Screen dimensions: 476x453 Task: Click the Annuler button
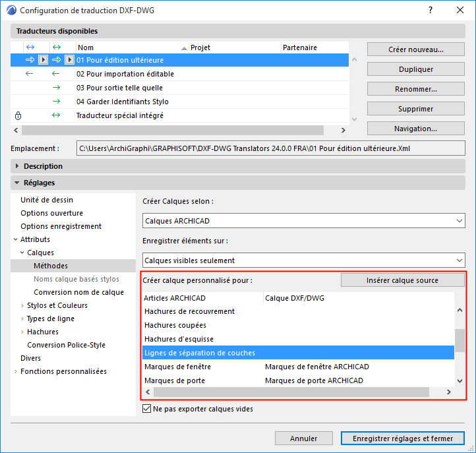coord(303,438)
